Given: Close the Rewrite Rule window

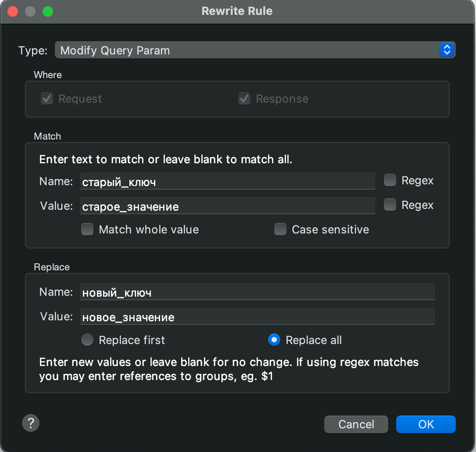Looking at the screenshot, I should coord(13,11).
